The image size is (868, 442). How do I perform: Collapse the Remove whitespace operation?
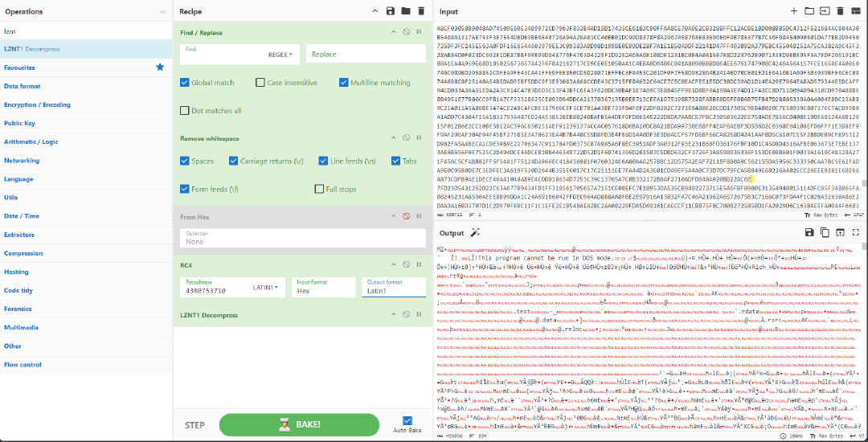(x=394, y=139)
